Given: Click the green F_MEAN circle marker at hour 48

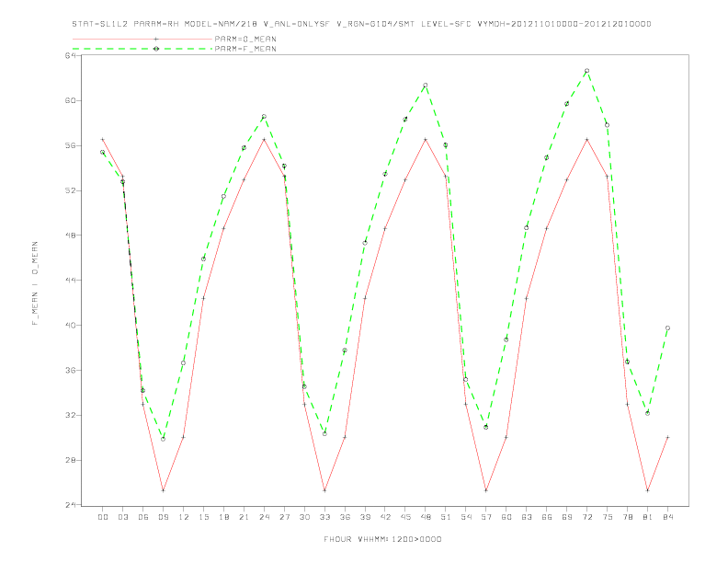Looking at the screenshot, I should click(x=426, y=85).
